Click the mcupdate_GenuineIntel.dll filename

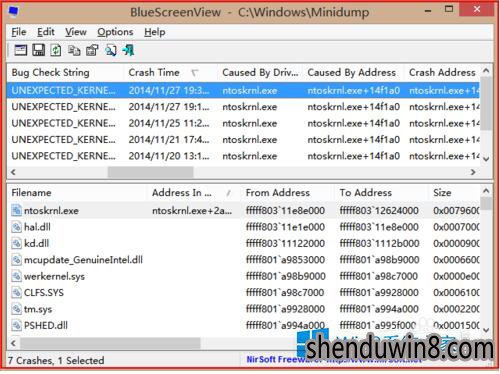coord(83,260)
